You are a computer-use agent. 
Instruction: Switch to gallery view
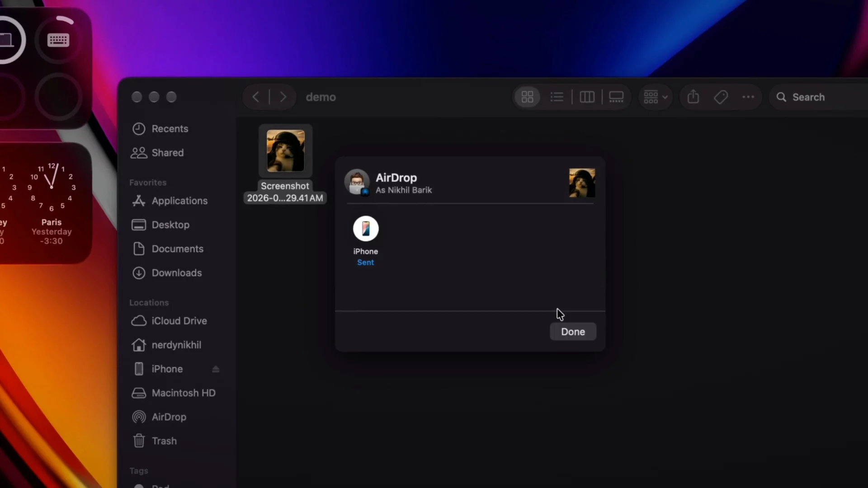point(616,97)
